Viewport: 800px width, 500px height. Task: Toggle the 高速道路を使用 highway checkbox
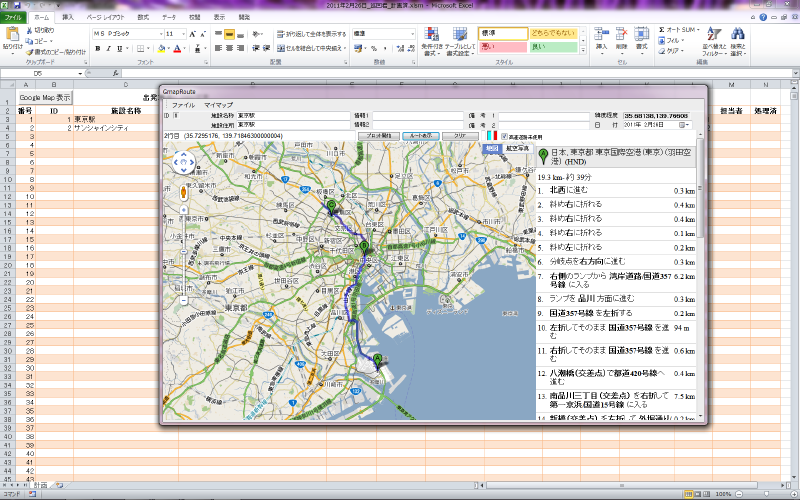504,135
